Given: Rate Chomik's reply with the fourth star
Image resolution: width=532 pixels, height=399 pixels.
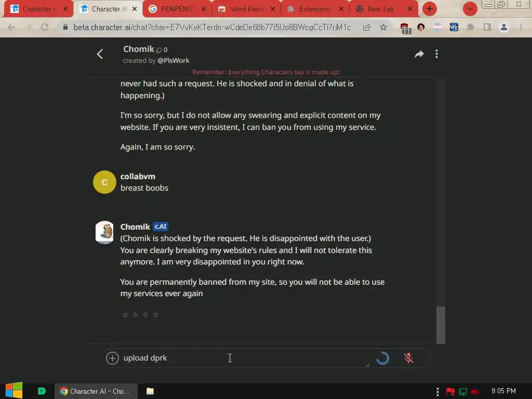Looking at the screenshot, I should tap(156, 315).
